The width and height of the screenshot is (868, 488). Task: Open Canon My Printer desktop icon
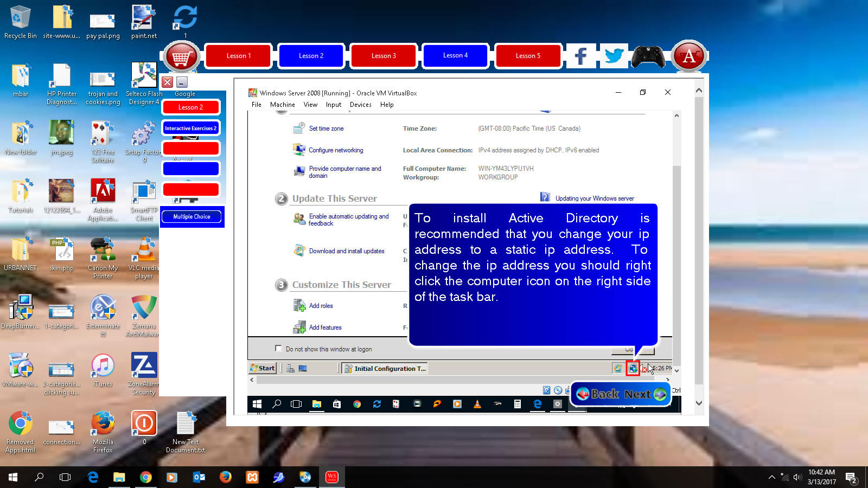[103, 258]
